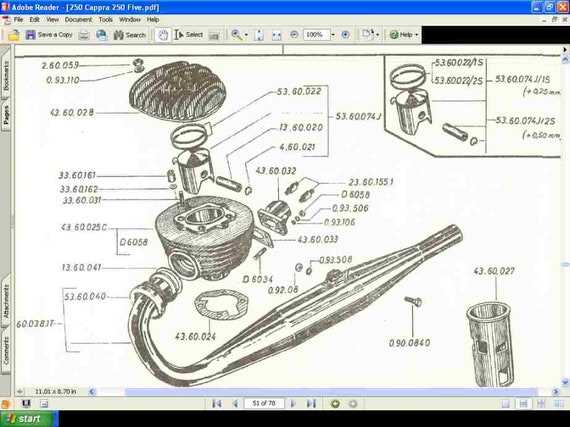
Task: Click the Rotate view page icon
Action: coord(368,35)
